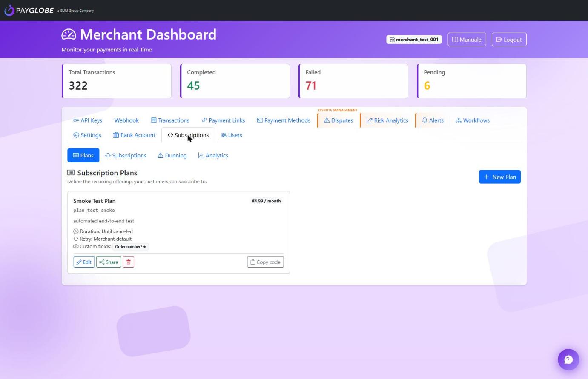Click the Failed count card
Viewport: 588px width, 379px height.
pos(353,81)
